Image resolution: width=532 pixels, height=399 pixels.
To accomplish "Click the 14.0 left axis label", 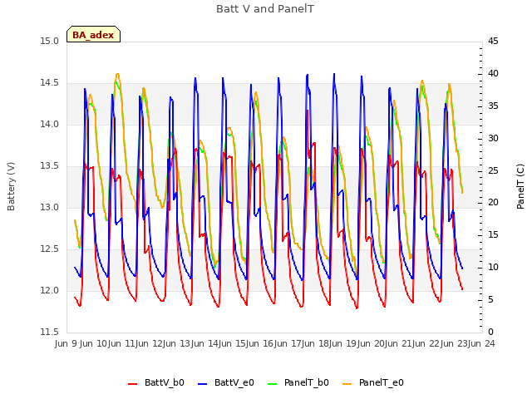I will point(50,125).
